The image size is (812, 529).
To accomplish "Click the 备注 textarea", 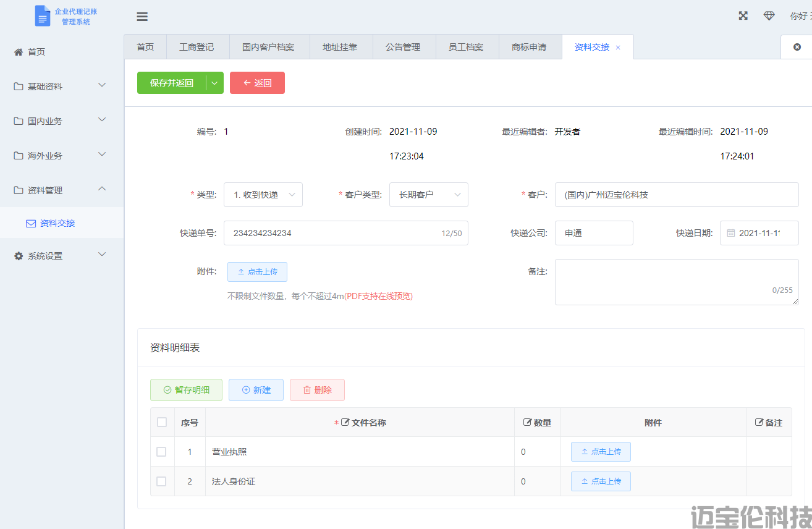I will (677, 282).
